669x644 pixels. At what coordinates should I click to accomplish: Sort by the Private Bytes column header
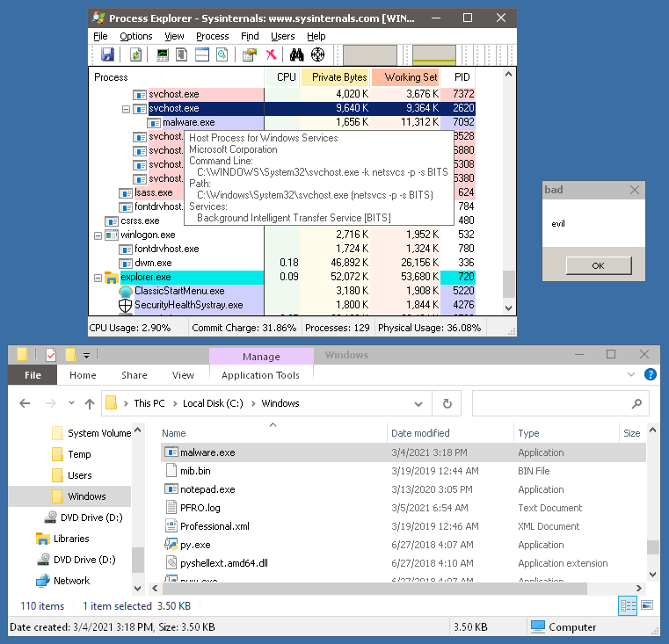[335, 77]
